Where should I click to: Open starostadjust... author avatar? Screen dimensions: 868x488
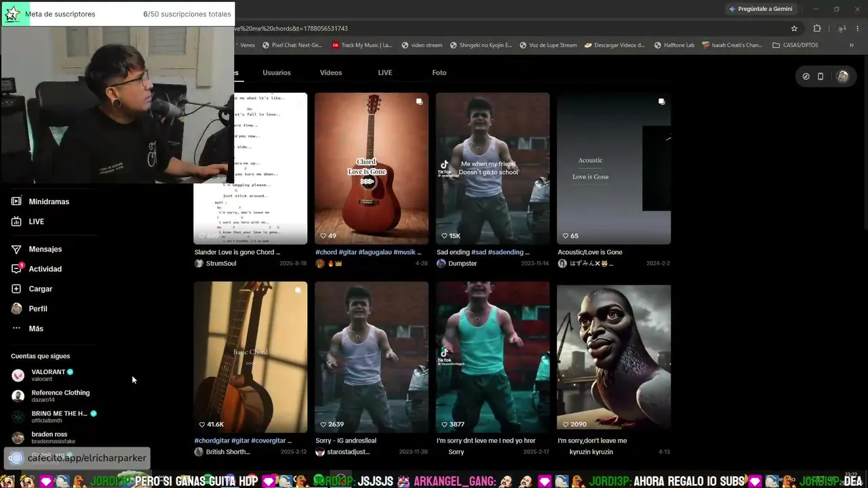[x=320, y=452]
